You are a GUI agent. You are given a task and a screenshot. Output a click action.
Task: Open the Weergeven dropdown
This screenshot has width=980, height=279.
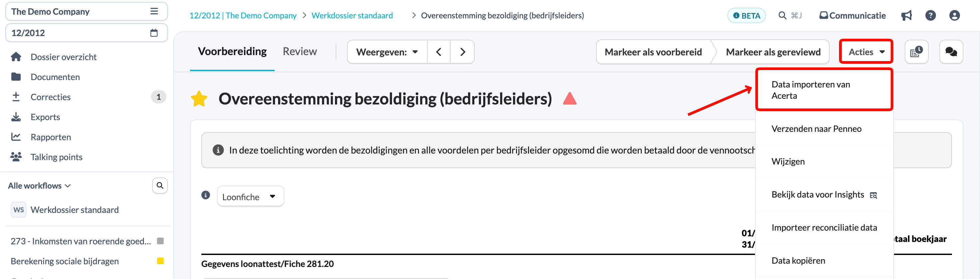click(387, 52)
